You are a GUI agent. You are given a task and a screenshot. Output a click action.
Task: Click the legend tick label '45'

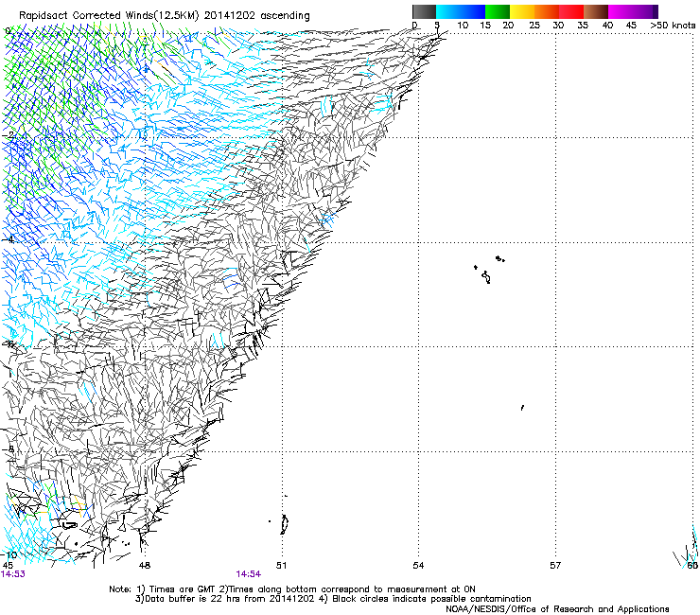(631, 26)
